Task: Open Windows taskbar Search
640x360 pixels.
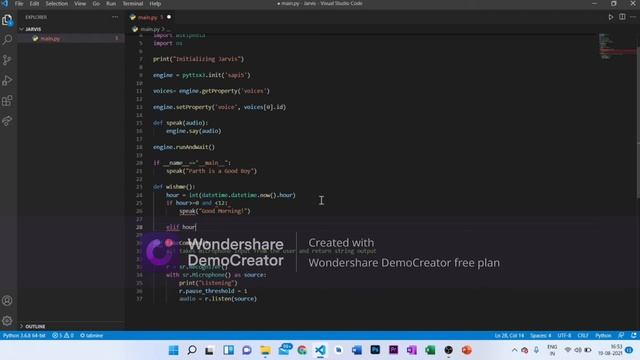Action: [x=191, y=350]
